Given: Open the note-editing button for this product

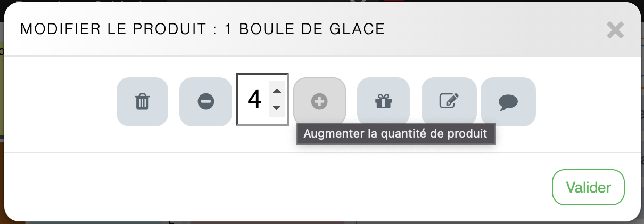Looking at the screenshot, I should click(x=449, y=102).
